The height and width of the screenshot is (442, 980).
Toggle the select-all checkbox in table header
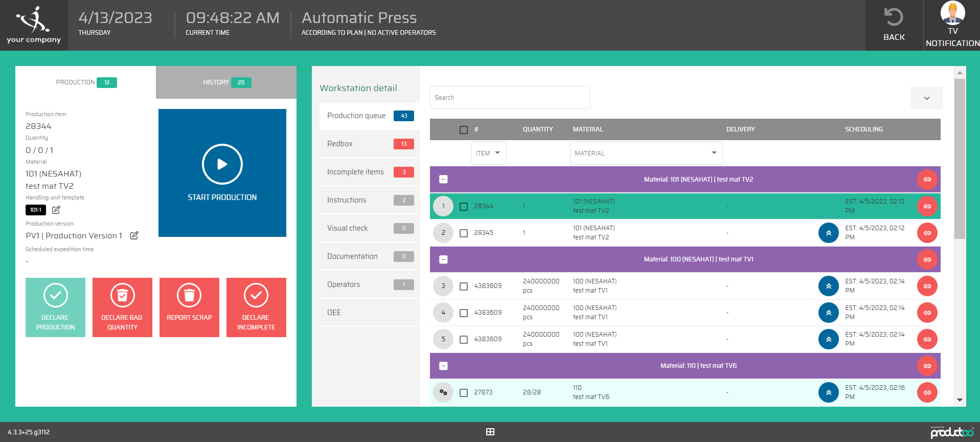(x=464, y=130)
